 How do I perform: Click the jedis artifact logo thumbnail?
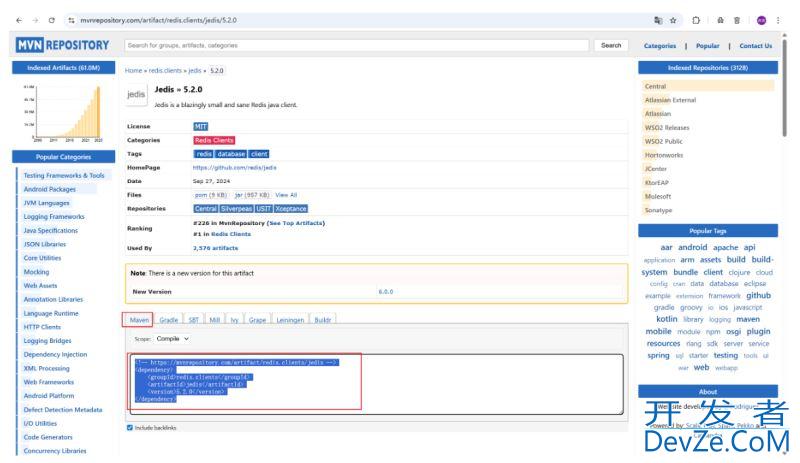[x=136, y=94]
